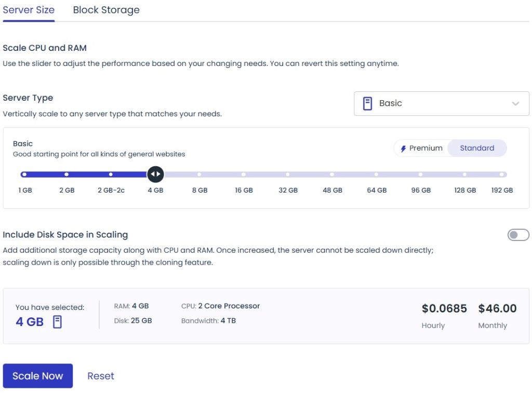Click the Scale Now button
Image resolution: width=532 pixels, height=393 pixels.
click(37, 375)
